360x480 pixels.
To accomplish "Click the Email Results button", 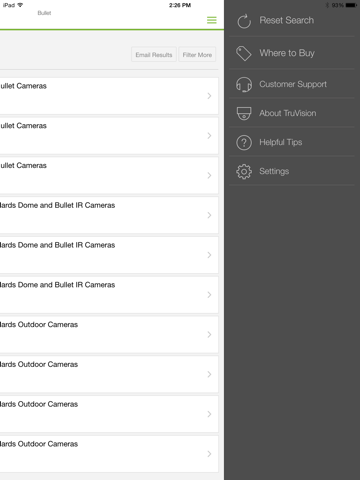I will [154, 55].
